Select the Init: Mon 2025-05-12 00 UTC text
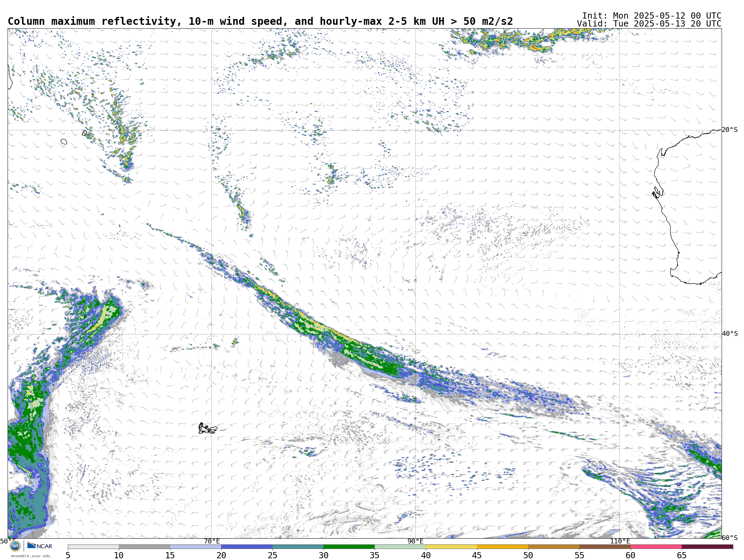The width and height of the screenshot is (744, 560). [x=652, y=16]
